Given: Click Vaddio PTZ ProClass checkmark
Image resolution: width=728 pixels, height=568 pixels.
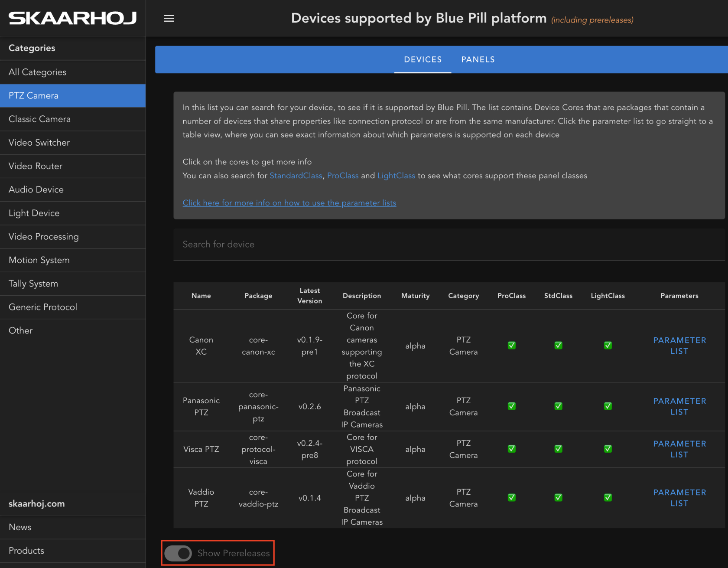Looking at the screenshot, I should (x=512, y=498).
